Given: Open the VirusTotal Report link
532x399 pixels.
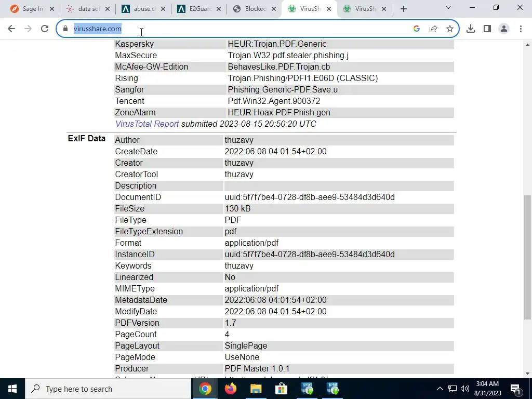Looking at the screenshot, I should [147, 124].
